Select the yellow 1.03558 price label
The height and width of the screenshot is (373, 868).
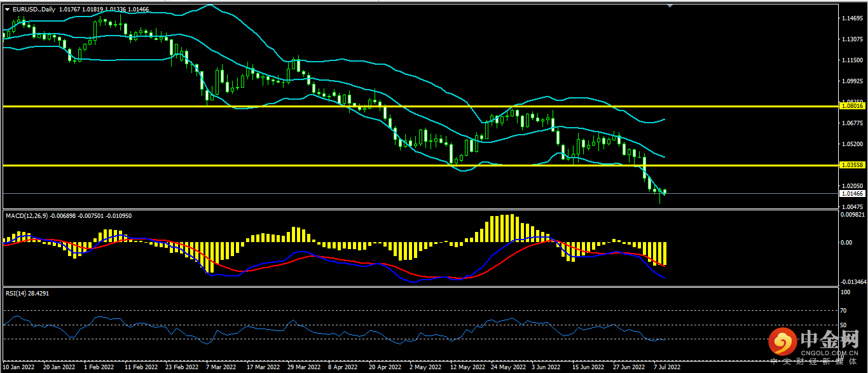(x=851, y=165)
